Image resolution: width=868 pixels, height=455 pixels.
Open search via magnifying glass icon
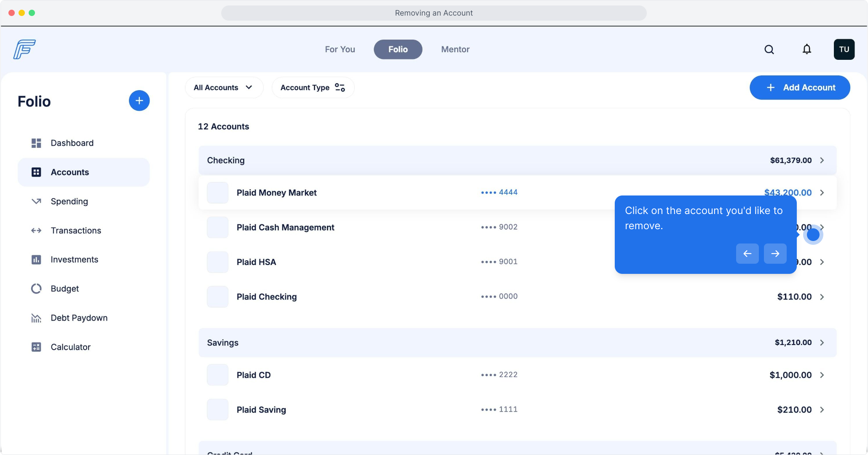(x=769, y=50)
